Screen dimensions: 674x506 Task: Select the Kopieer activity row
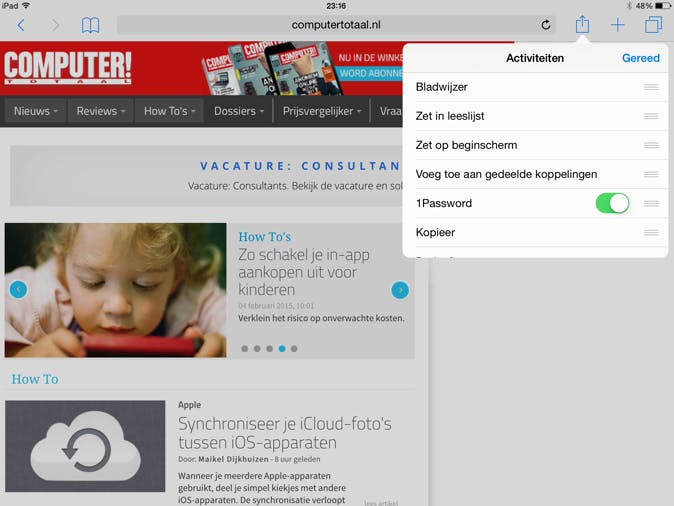[x=535, y=233]
